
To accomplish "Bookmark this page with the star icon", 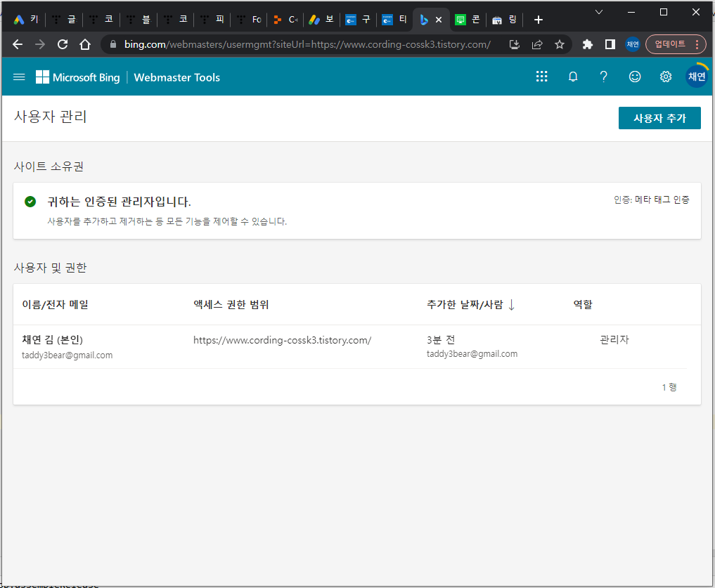I will click(x=560, y=44).
